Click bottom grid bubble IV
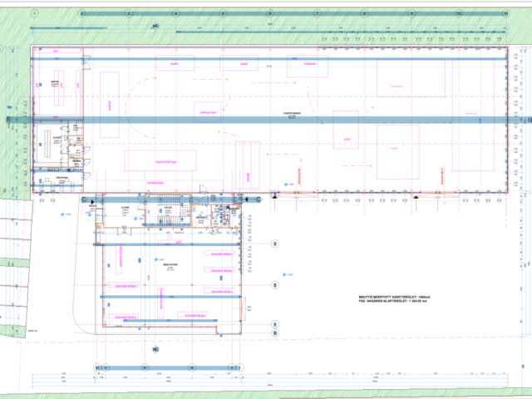 click(x=145, y=366)
